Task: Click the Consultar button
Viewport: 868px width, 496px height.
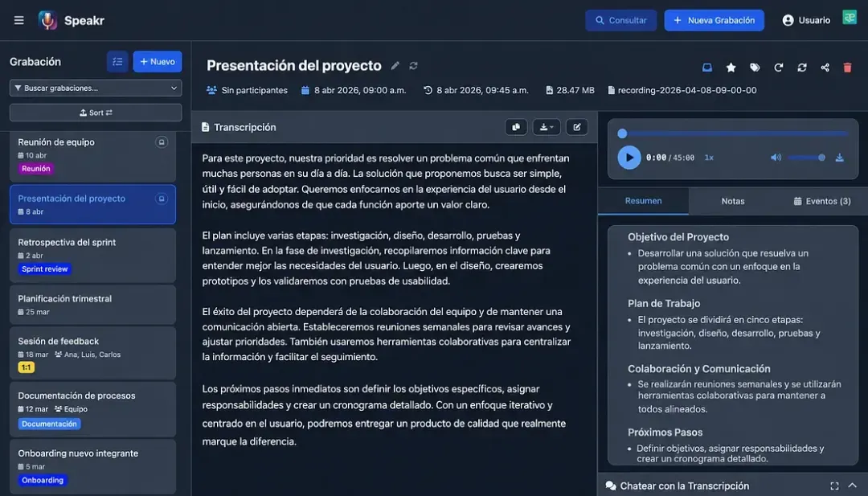Action: pos(620,20)
